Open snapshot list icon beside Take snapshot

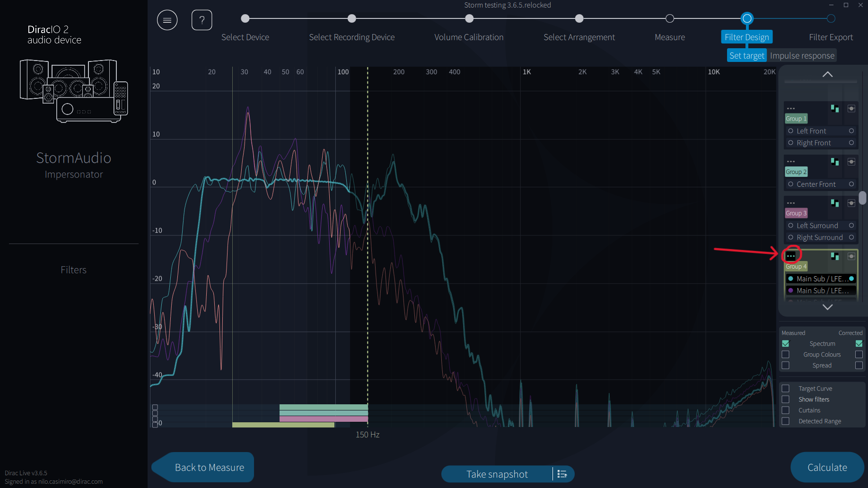tap(562, 474)
